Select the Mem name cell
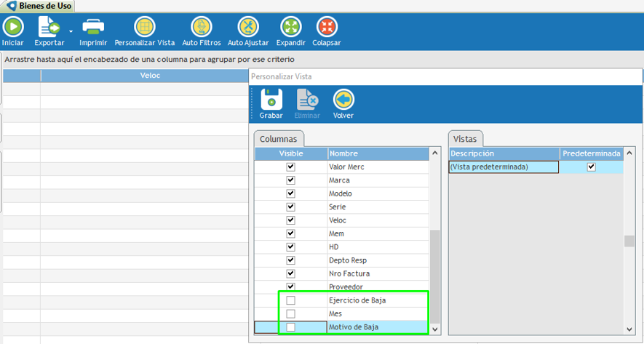644x344 pixels. [378, 233]
